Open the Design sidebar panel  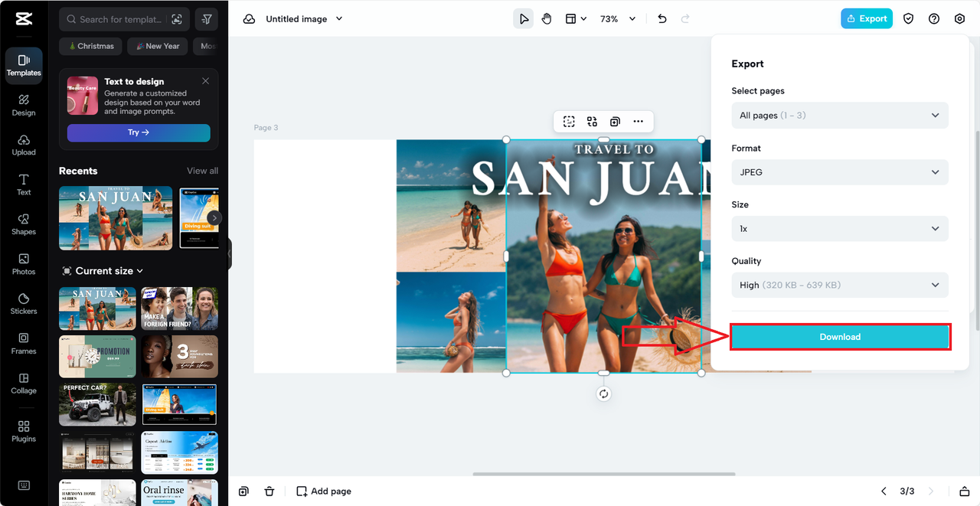(x=24, y=105)
